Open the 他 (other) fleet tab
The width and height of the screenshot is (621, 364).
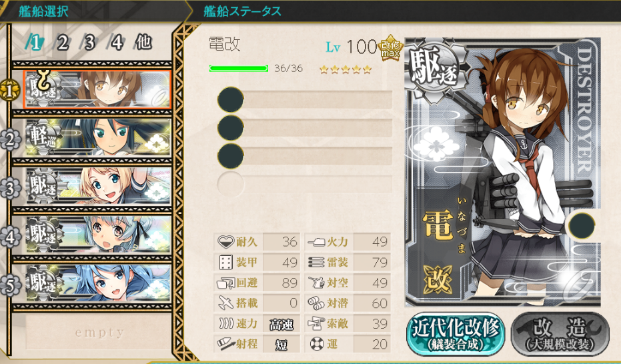[143, 42]
